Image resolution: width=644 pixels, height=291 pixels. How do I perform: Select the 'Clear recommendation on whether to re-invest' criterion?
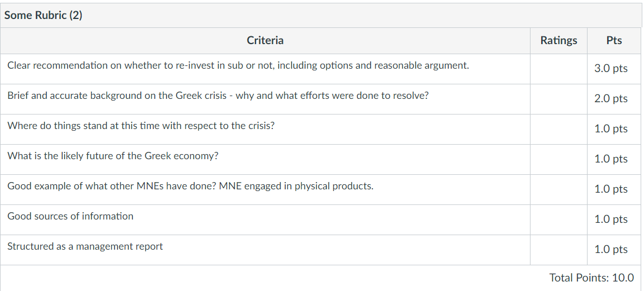pyautogui.click(x=238, y=65)
